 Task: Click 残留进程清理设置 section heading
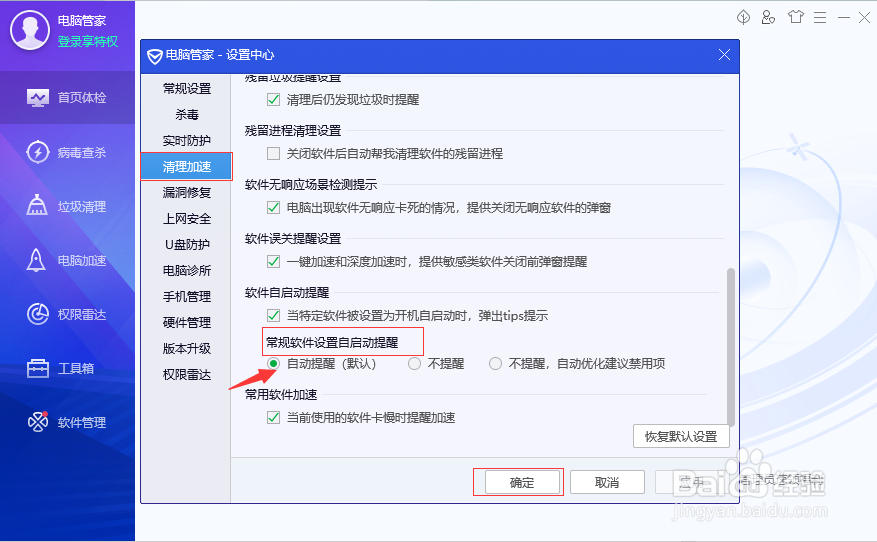coord(293,131)
